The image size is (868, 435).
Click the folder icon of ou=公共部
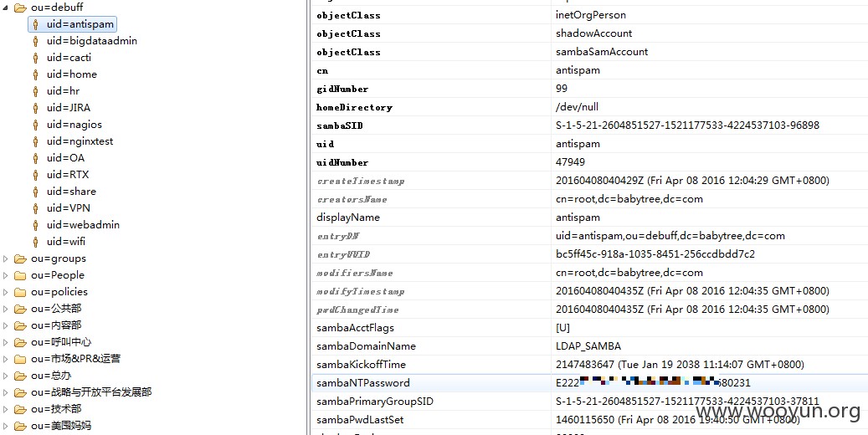pos(20,308)
